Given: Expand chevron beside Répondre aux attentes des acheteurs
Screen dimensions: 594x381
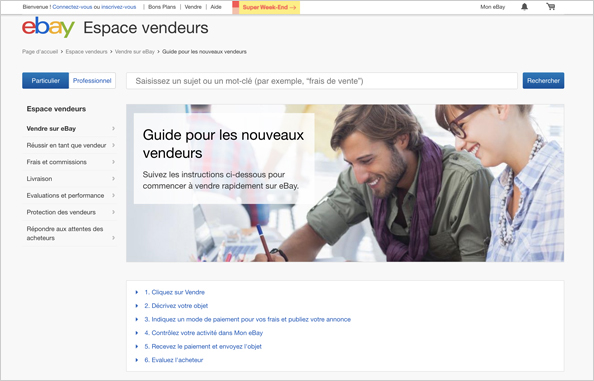Looking at the screenshot, I should pos(113,238).
